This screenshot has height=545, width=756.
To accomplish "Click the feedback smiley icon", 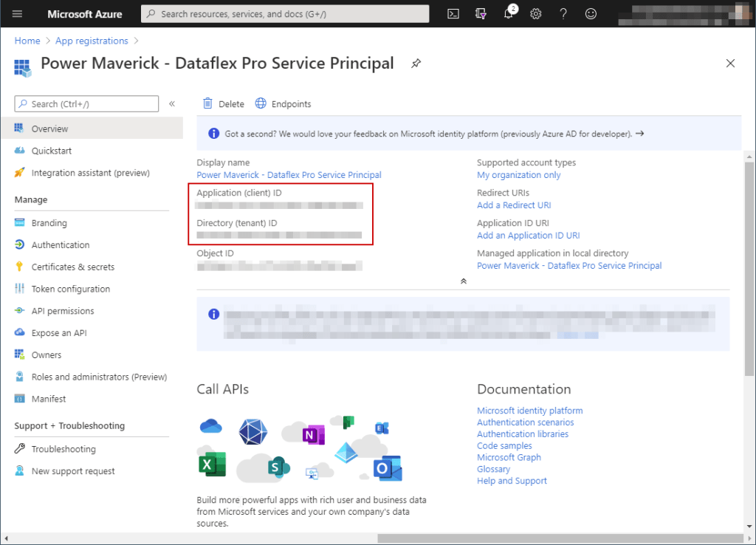I will tap(591, 13).
